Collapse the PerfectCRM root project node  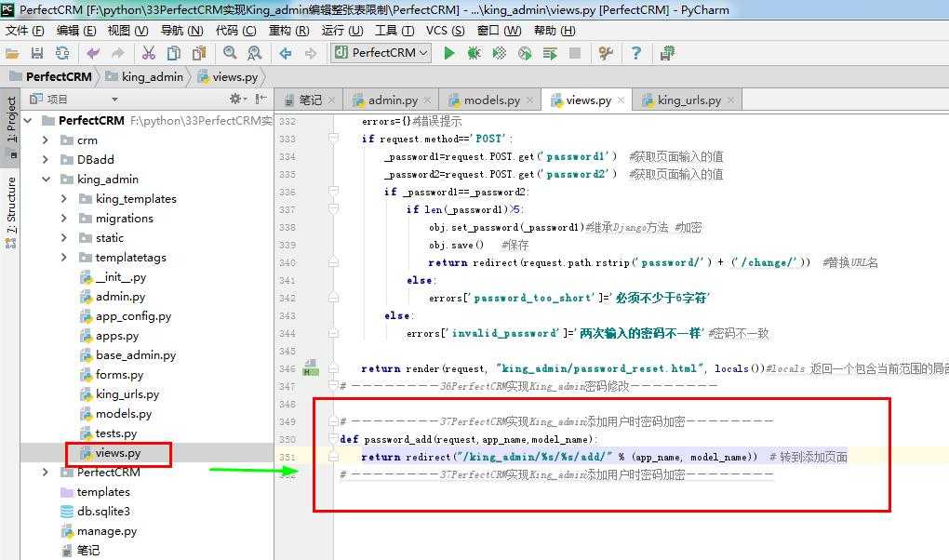coord(29,121)
